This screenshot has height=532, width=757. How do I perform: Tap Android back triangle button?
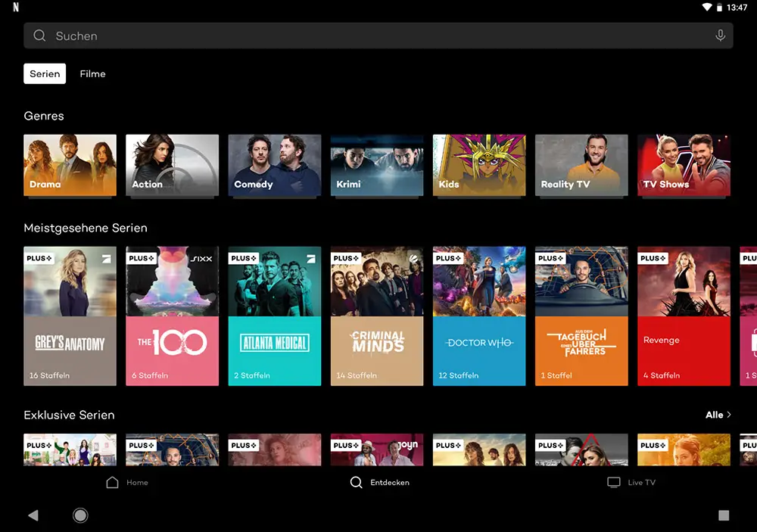coord(33,515)
